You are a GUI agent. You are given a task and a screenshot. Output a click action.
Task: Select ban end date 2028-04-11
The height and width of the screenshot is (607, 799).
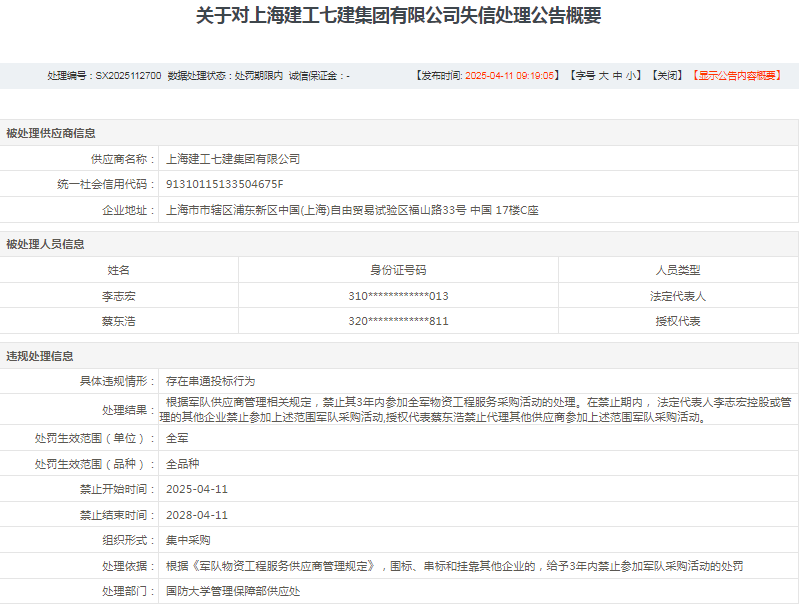coord(197,515)
